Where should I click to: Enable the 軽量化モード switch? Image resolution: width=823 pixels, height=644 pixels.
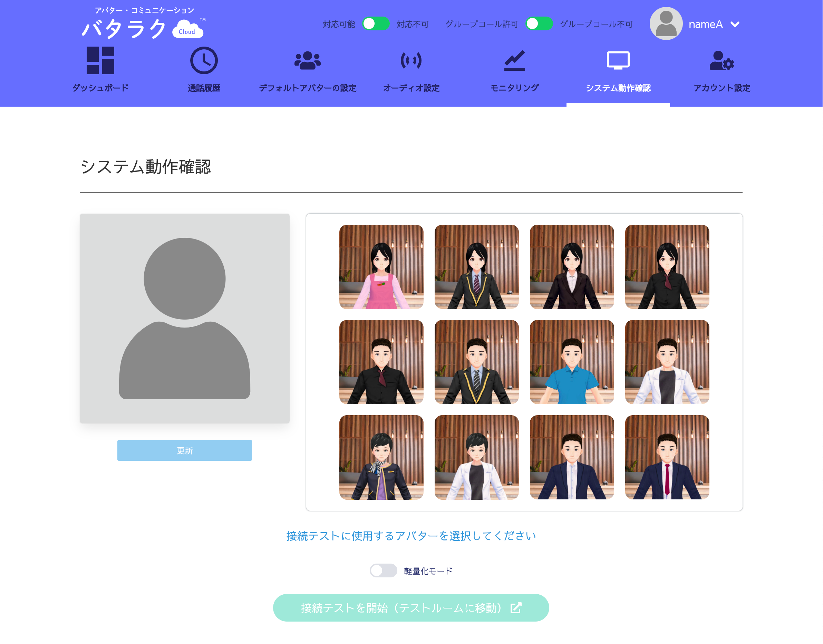coord(383,570)
